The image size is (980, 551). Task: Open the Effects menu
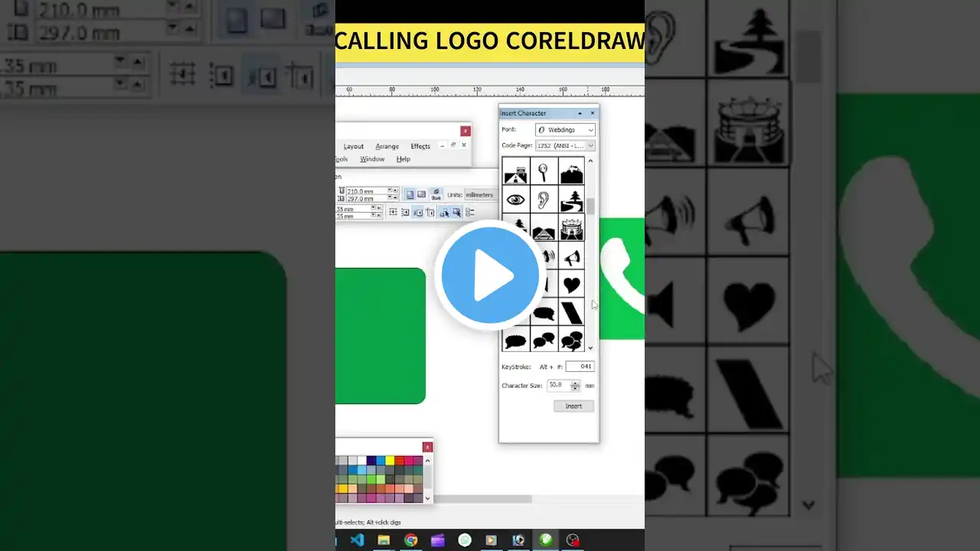pos(420,146)
